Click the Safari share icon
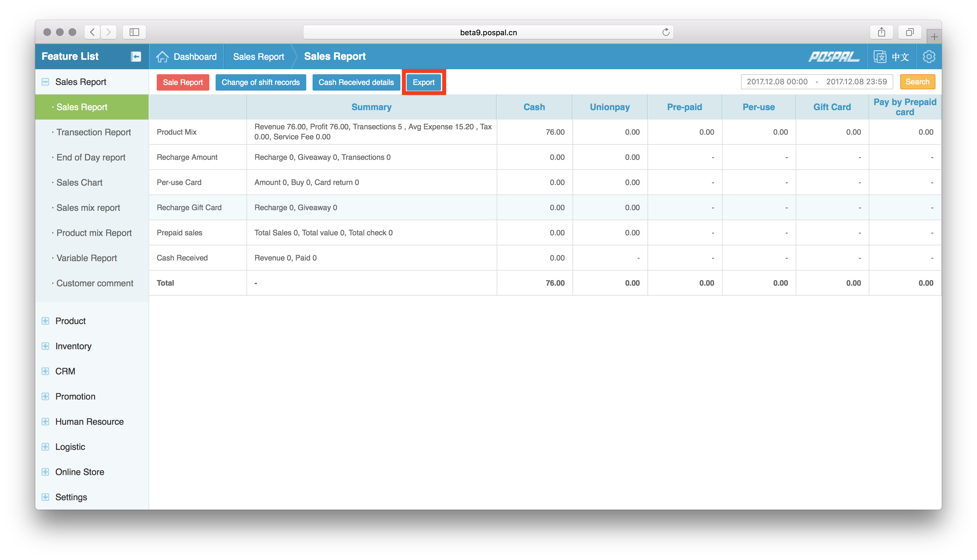 pyautogui.click(x=881, y=32)
